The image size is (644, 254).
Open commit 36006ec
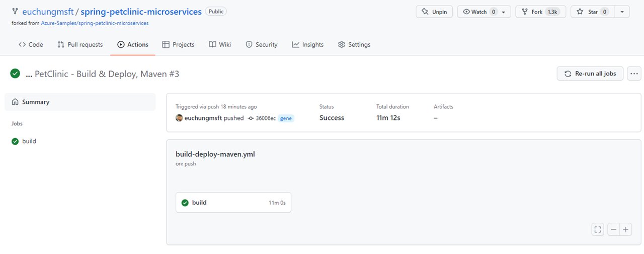point(266,118)
